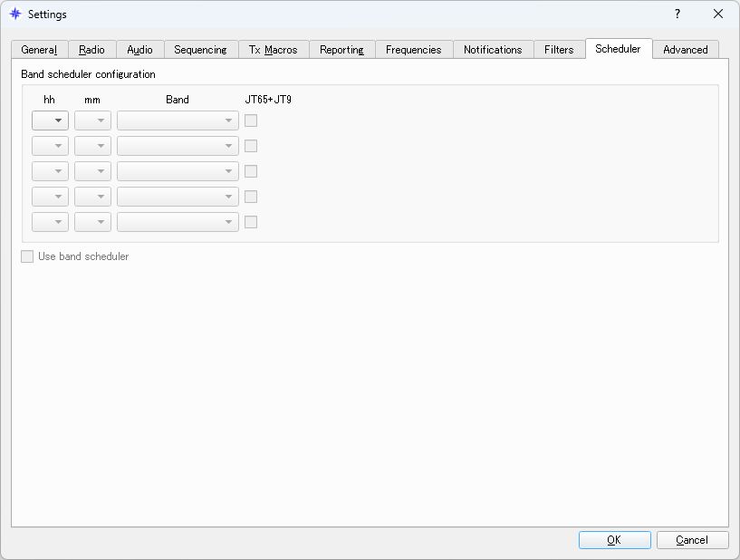
Task: Open the Band dropdown in the last row
Action: tap(178, 221)
